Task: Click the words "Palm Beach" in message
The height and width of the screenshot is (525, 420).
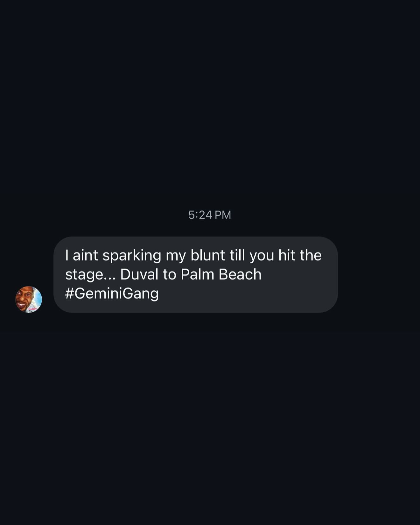Action: (x=221, y=274)
